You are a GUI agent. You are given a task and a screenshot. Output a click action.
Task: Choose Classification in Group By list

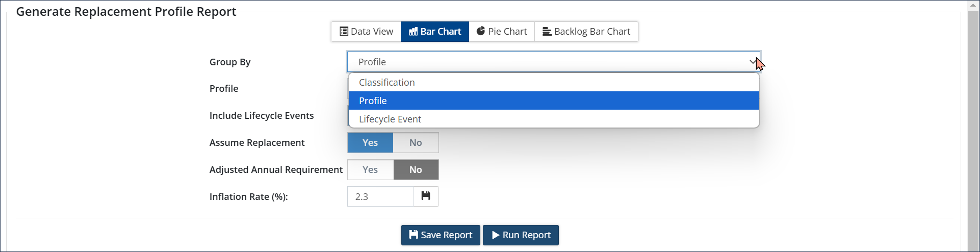(x=387, y=83)
